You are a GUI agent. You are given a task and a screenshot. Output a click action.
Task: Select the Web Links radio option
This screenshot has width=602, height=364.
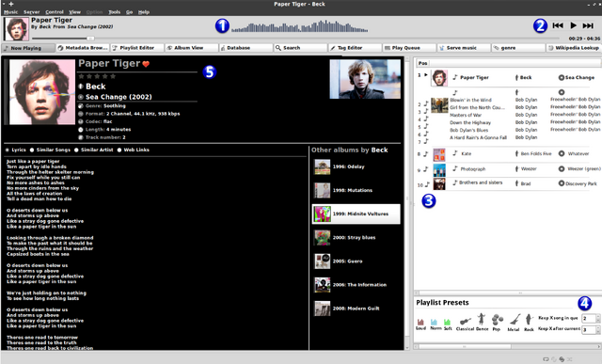[119, 150]
